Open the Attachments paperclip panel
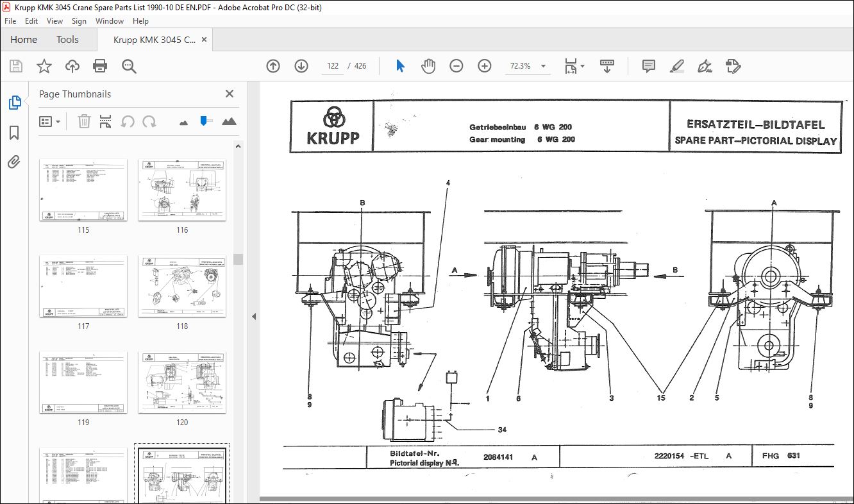854x504 pixels. click(14, 162)
